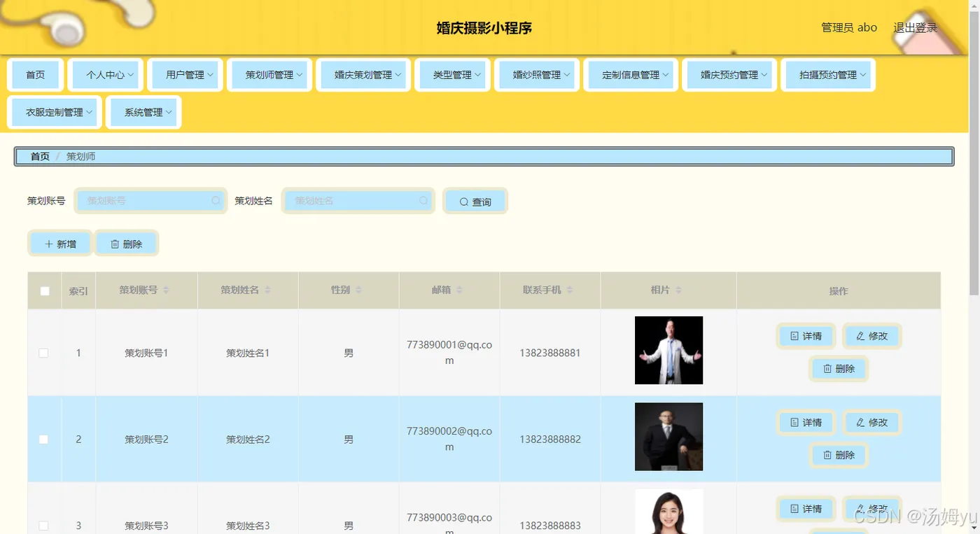Click 删除 for 策划账号1 row
Image resolution: width=980 pixels, height=534 pixels.
coord(839,369)
